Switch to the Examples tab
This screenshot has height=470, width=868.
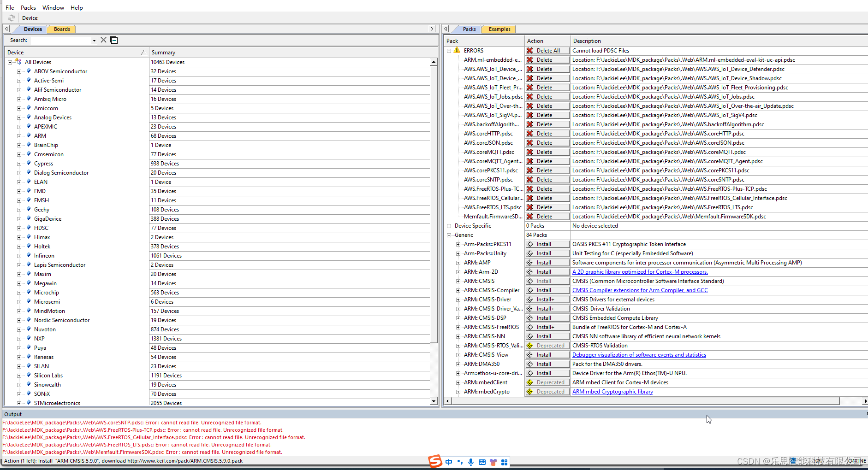(x=499, y=29)
